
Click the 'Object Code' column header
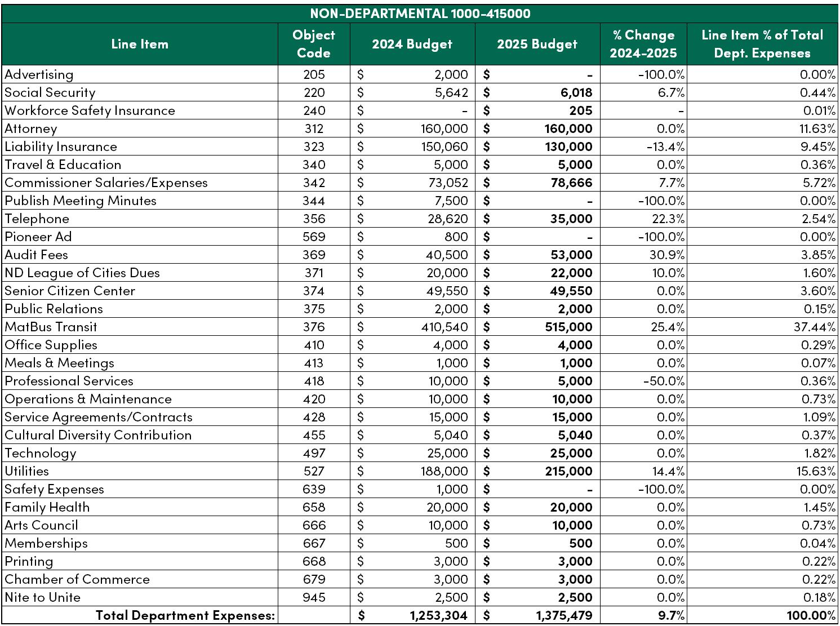pyautogui.click(x=314, y=44)
